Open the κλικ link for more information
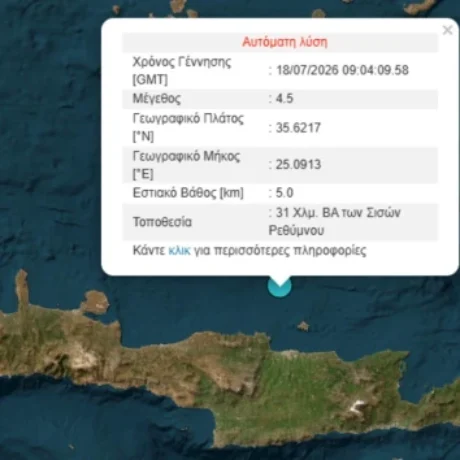Image resolution: width=460 pixels, height=460 pixels. coord(179,250)
